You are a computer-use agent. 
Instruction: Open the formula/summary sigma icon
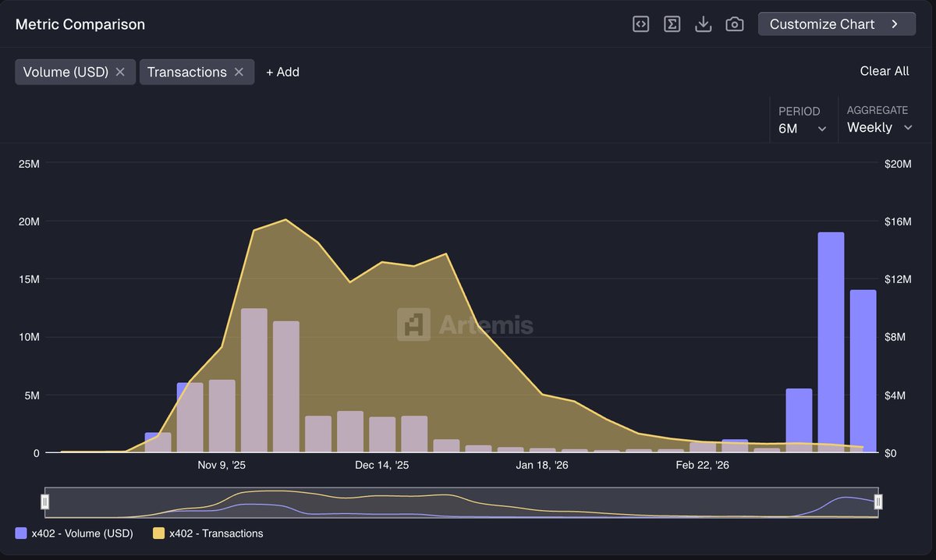click(672, 23)
